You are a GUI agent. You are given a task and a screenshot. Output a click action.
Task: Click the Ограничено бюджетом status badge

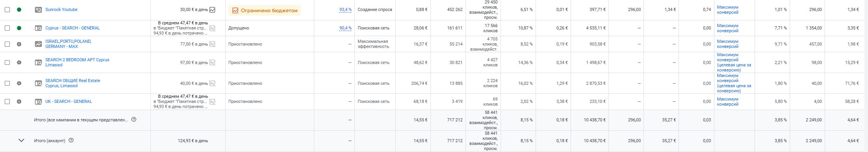pos(264,11)
